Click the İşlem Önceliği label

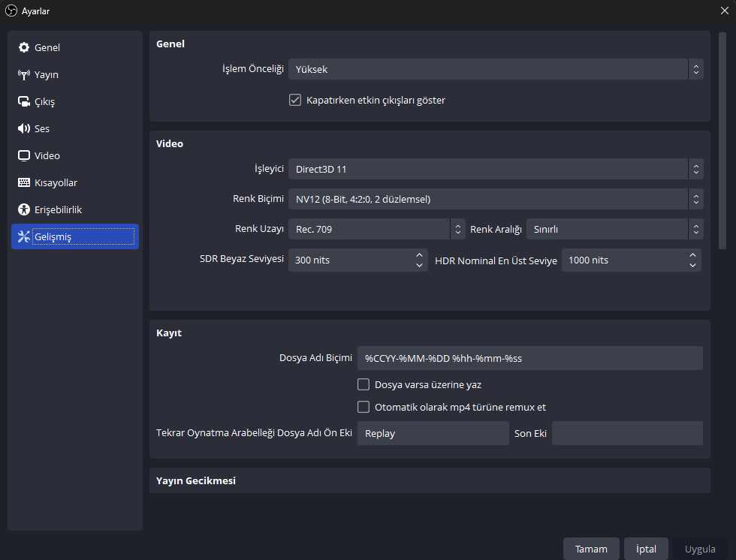coord(253,69)
